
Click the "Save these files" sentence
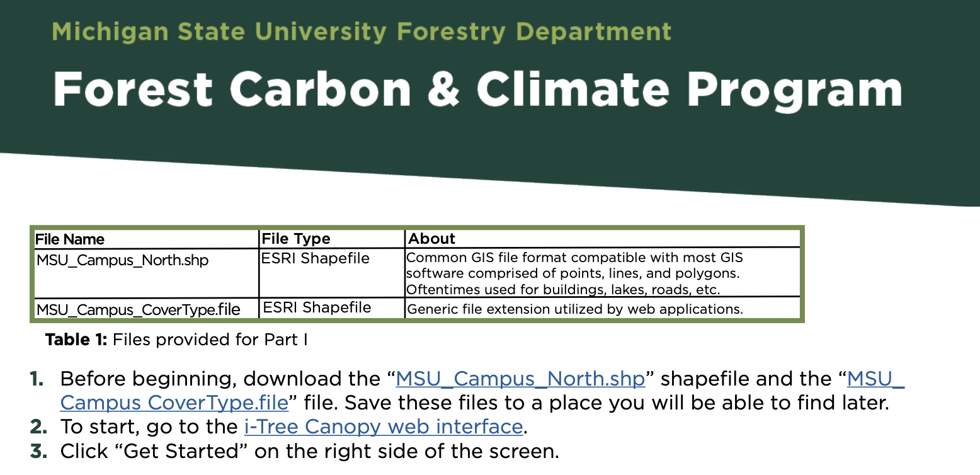tap(617, 403)
